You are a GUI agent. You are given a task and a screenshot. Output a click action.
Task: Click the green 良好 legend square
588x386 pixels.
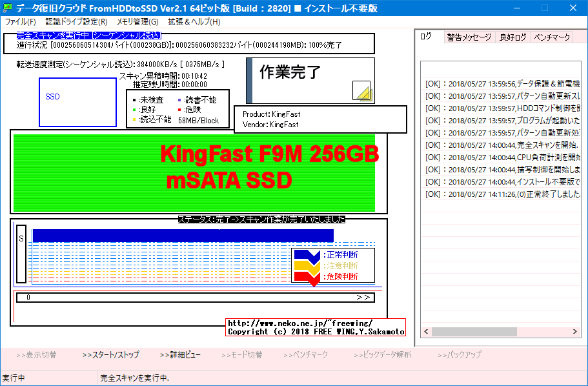coord(134,110)
